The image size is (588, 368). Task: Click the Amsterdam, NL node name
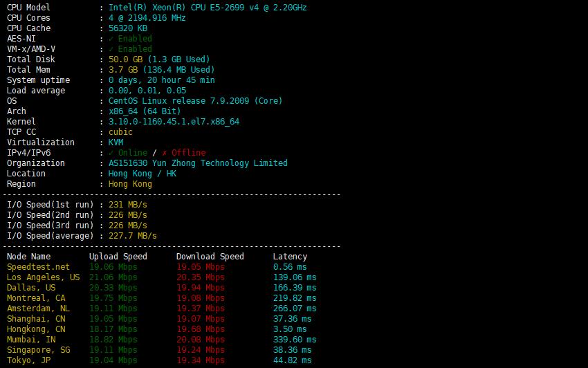click(x=38, y=309)
